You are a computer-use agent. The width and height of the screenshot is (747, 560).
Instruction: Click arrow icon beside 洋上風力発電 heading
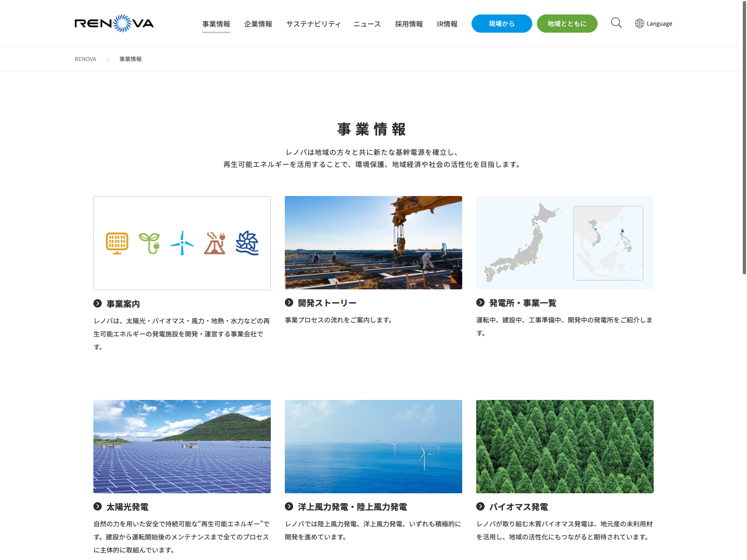click(289, 506)
